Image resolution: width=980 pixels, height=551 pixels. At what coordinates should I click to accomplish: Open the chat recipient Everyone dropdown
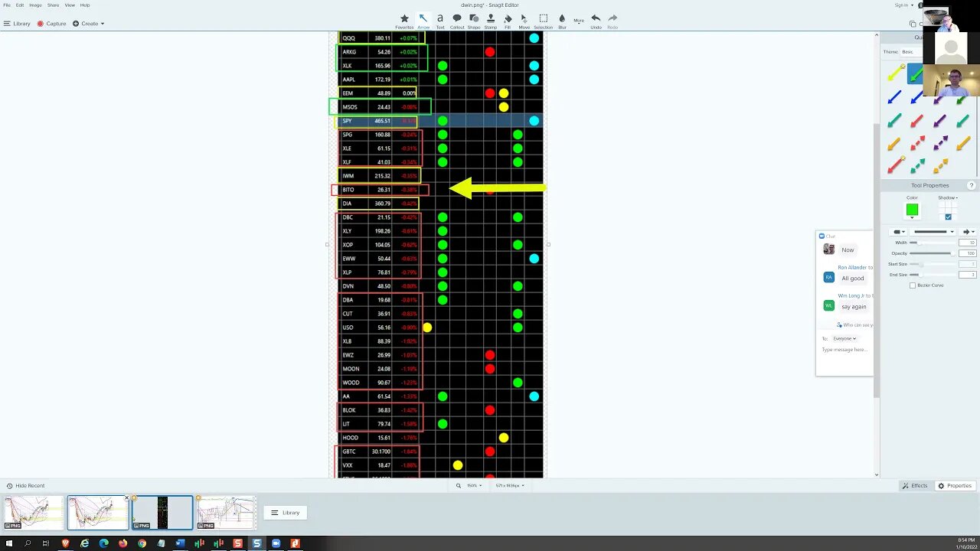(x=844, y=338)
